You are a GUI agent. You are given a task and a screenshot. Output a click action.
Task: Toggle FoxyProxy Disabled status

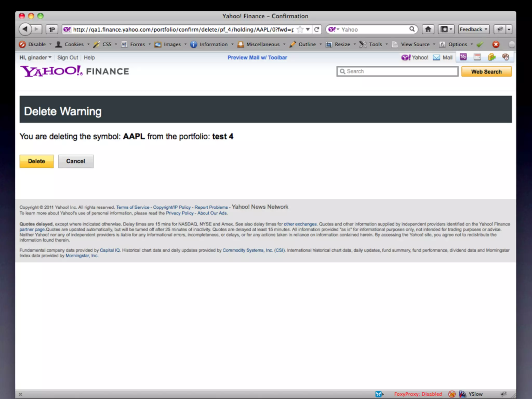[x=418, y=394]
